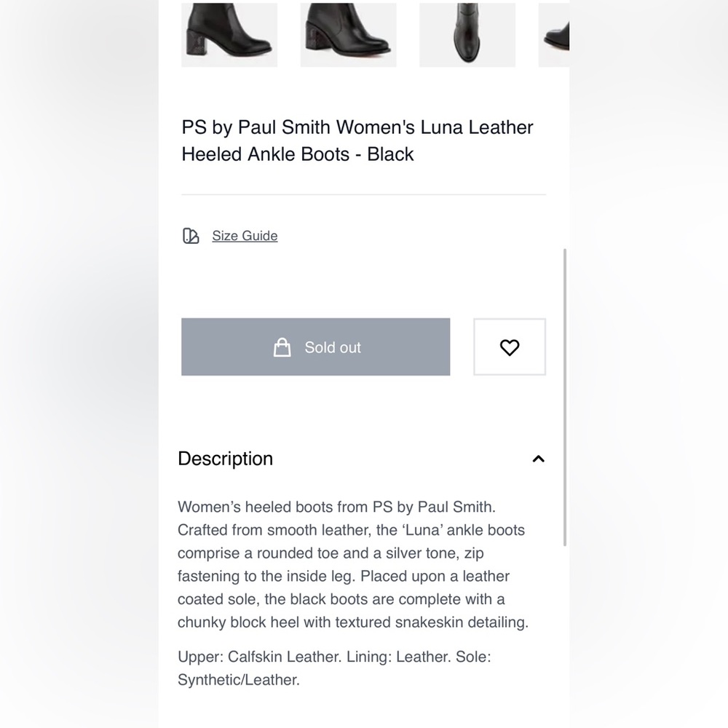
Task: Click the size guide ruler icon
Action: 190,236
